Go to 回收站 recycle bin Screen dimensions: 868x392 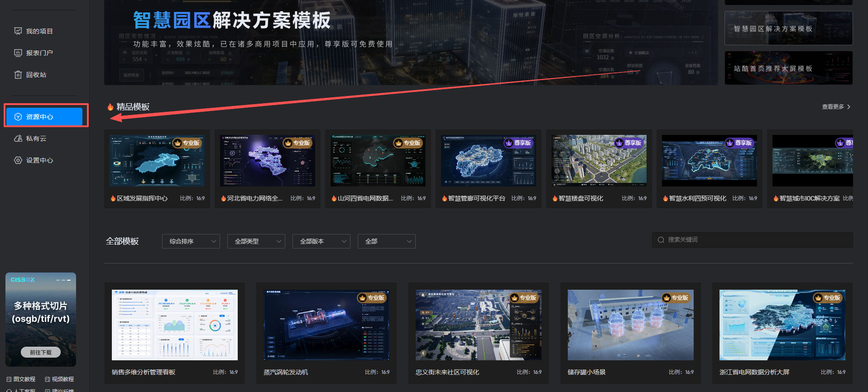(x=36, y=75)
